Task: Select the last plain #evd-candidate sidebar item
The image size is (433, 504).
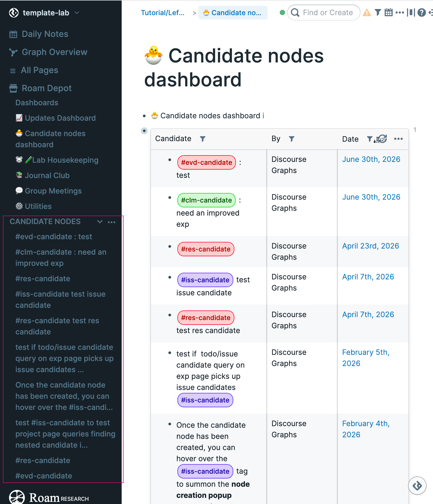Action: 44,476
